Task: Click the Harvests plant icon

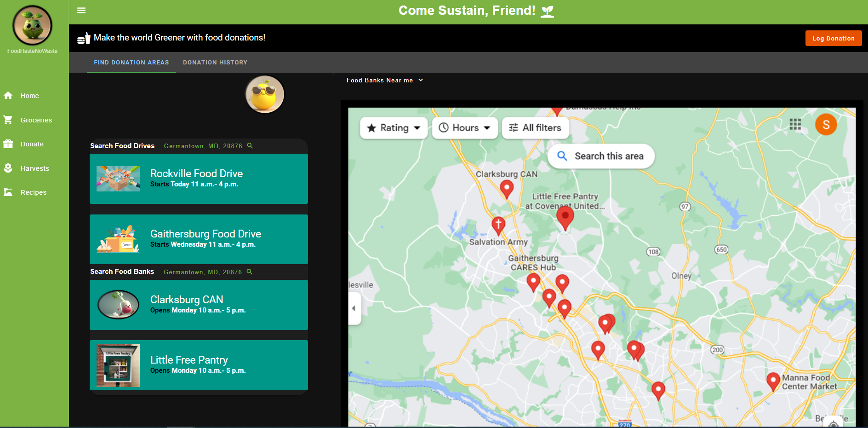Action: click(8, 168)
